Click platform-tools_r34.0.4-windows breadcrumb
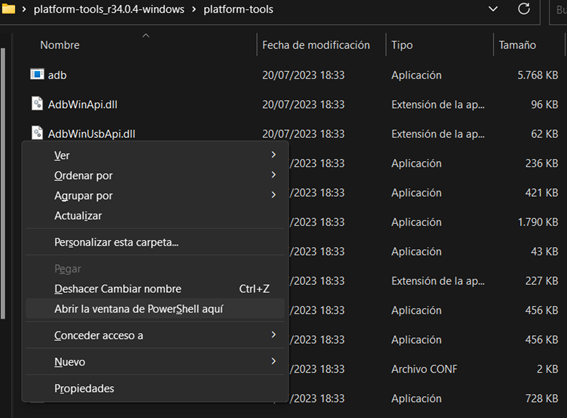The image size is (567, 418). (x=109, y=9)
